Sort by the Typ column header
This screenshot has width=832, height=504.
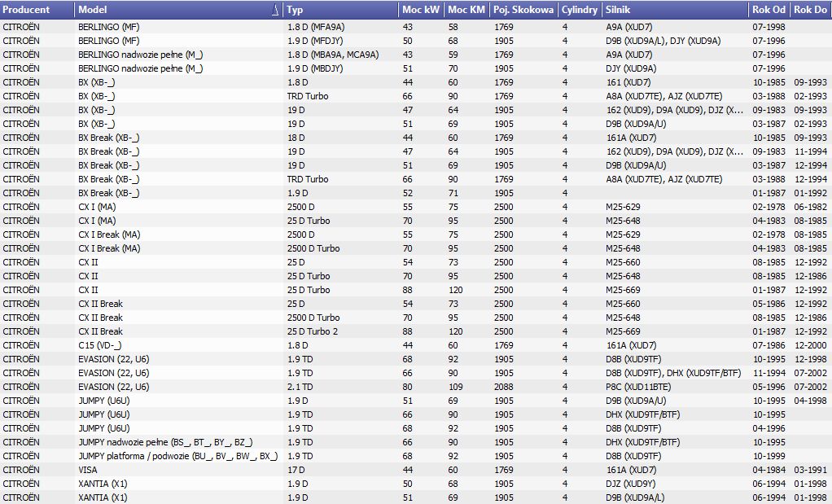point(340,10)
